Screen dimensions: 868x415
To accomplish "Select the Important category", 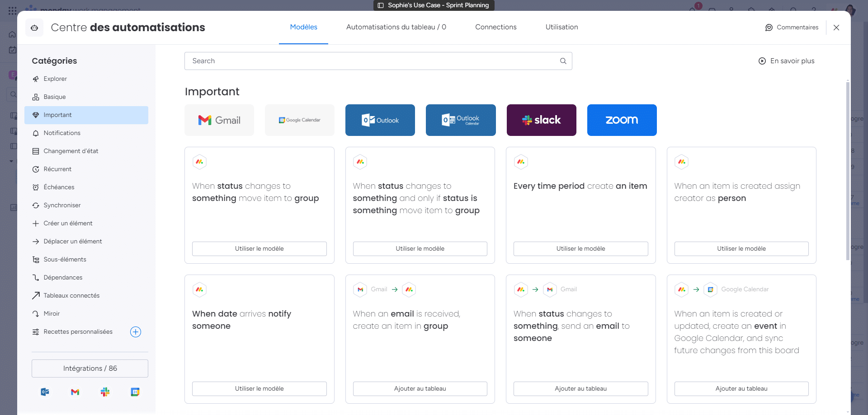I will 86,115.
